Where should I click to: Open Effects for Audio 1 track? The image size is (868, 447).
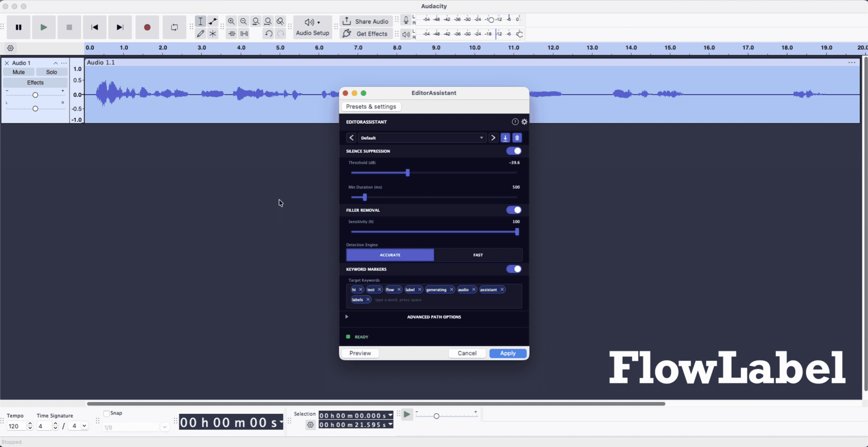coord(35,83)
